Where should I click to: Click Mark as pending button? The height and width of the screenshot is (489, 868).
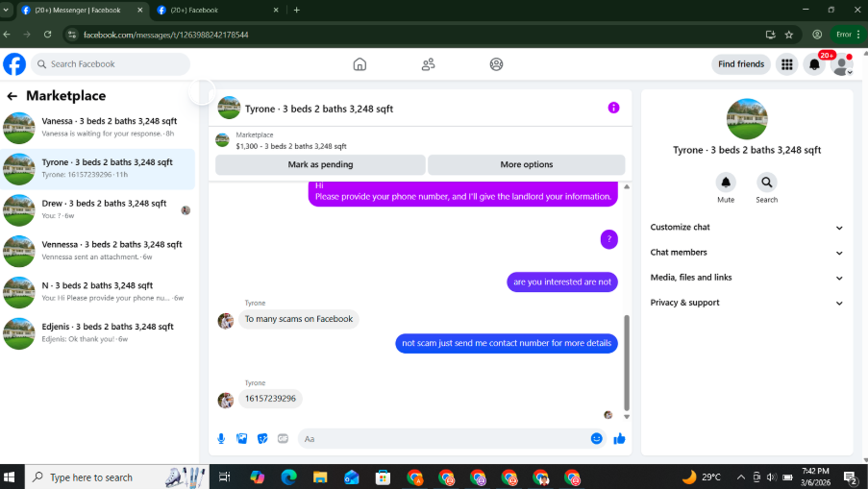click(320, 164)
